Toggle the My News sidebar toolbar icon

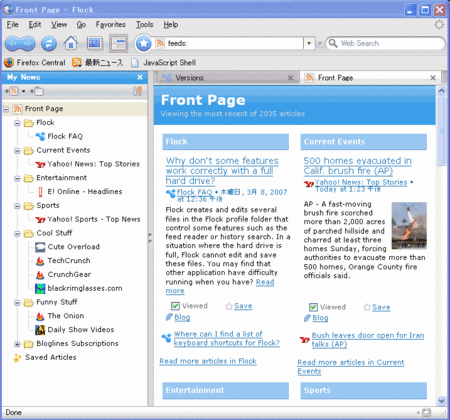pyautogui.click(x=118, y=43)
